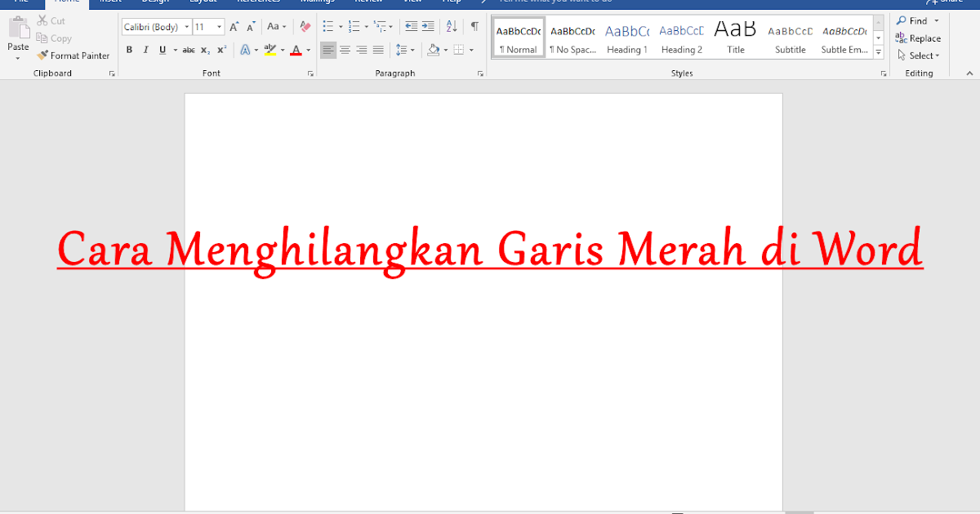Apply the Title style
The width and height of the screenshot is (980, 514).
tap(736, 38)
